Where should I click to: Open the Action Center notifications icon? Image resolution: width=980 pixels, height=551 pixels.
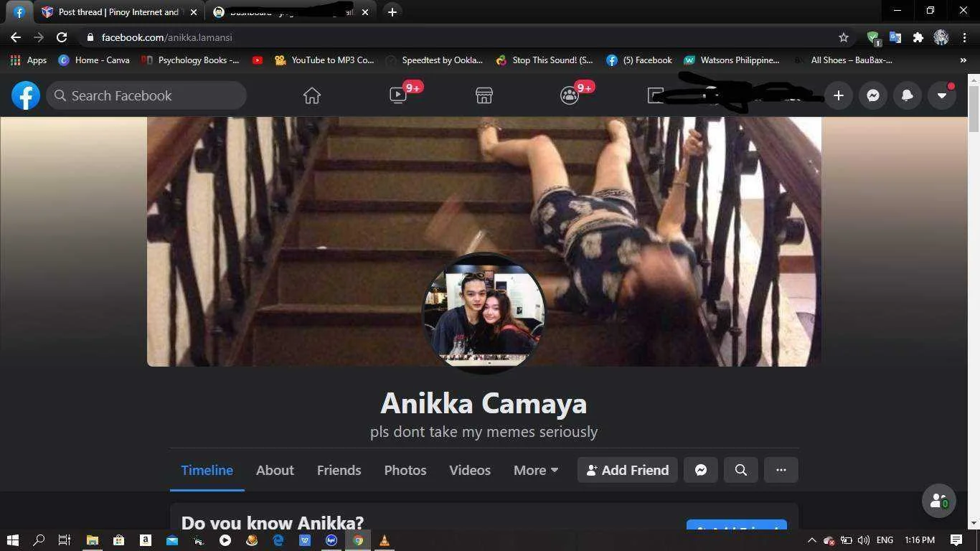[956, 540]
